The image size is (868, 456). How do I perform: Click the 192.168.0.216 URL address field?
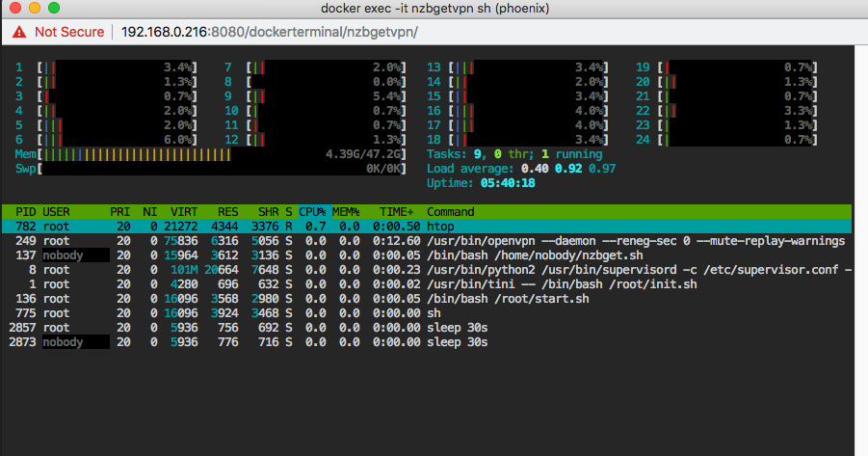(269, 32)
